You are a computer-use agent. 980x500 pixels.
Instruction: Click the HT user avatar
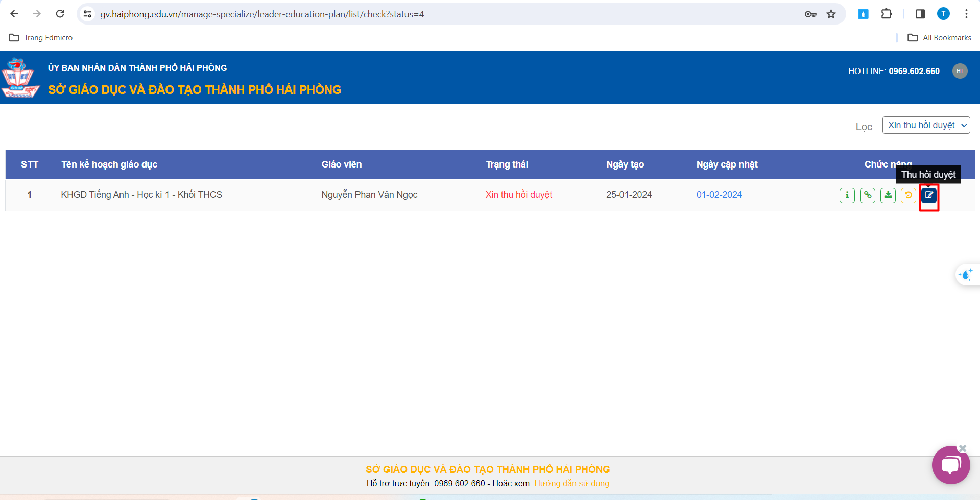(x=960, y=71)
